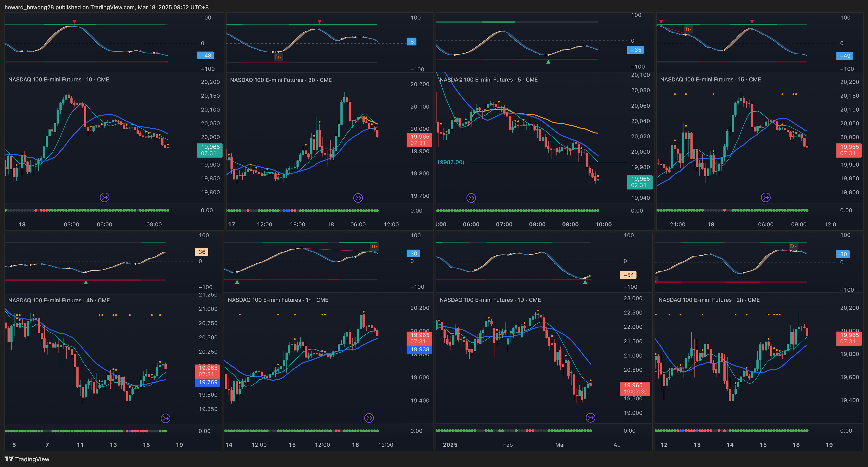
Task: Click scroll-to-latest icon on 30-minute chart
Action: (x=358, y=198)
